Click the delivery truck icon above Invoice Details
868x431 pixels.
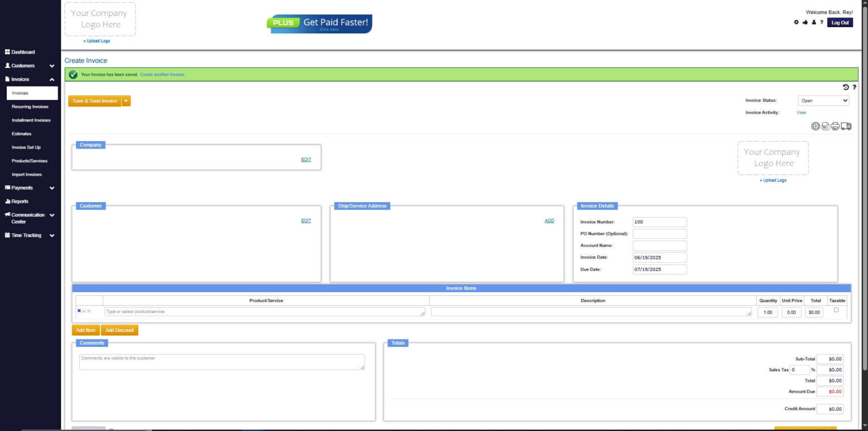click(845, 126)
